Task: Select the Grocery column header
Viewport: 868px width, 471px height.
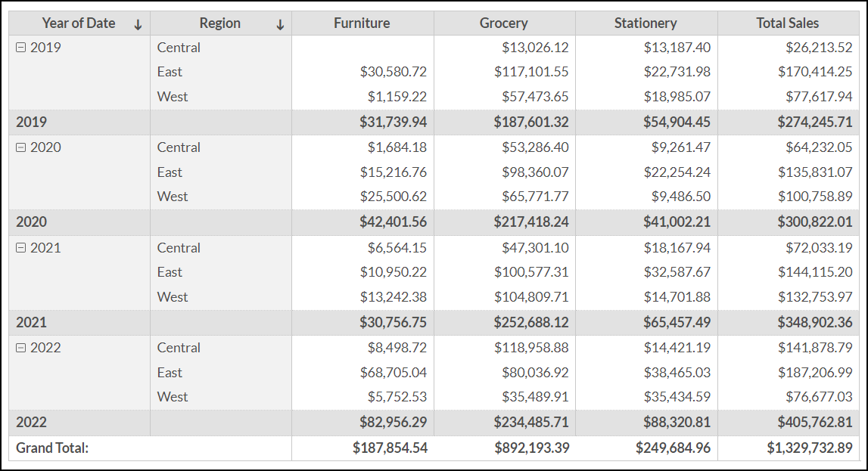Action: coord(504,23)
